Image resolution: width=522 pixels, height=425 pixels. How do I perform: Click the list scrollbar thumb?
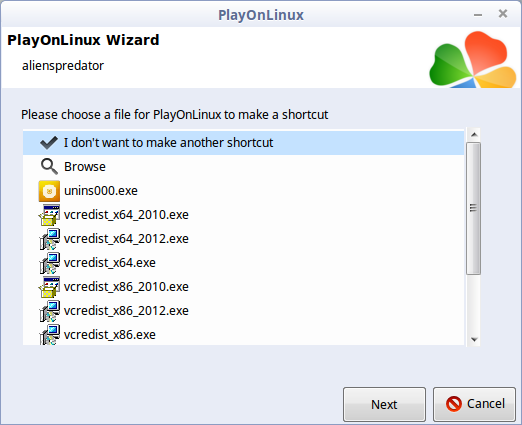pos(474,208)
